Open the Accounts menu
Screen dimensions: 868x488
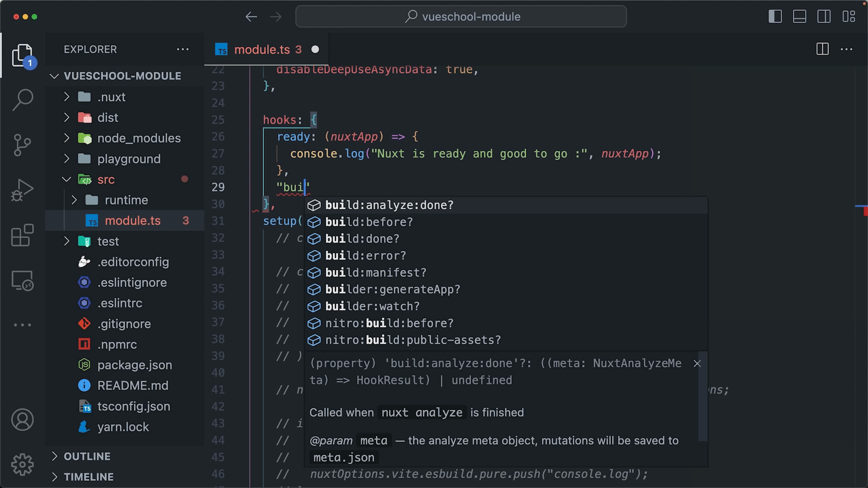[22, 420]
